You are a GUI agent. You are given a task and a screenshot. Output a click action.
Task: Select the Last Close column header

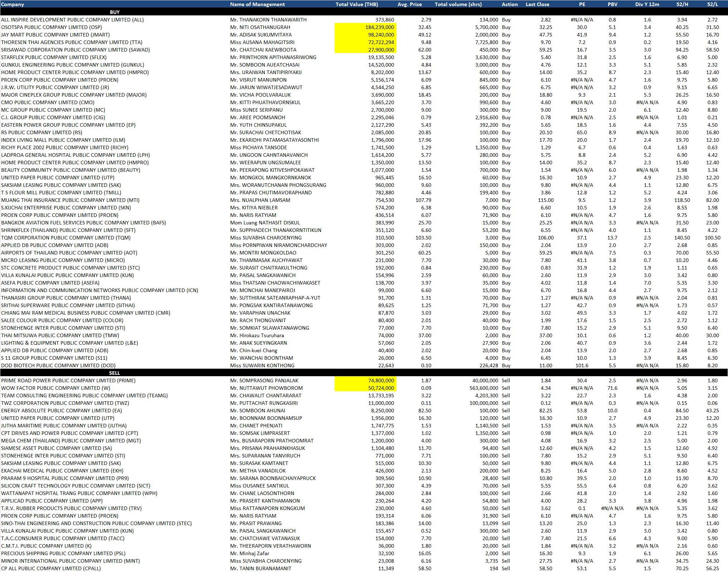537,4
